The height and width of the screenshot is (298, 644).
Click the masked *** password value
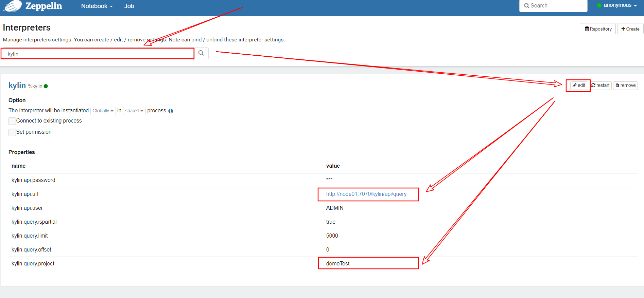(x=329, y=180)
